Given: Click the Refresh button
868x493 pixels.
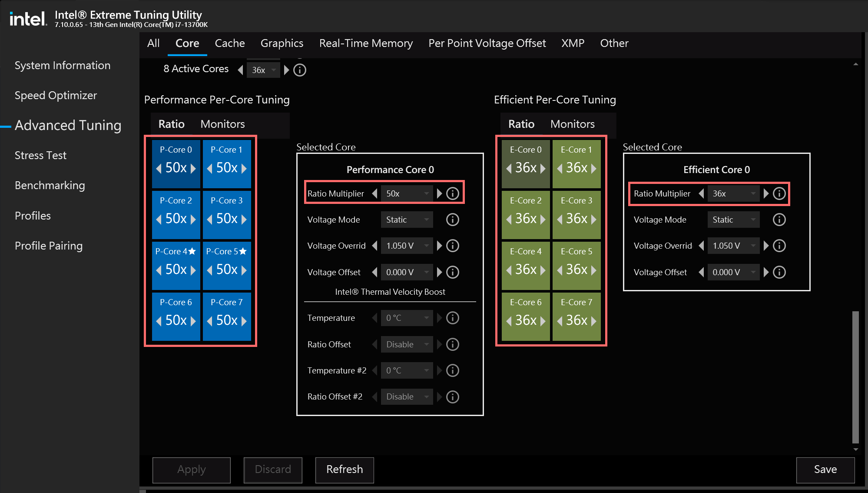Looking at the screenshot, I should pos(345,470).
